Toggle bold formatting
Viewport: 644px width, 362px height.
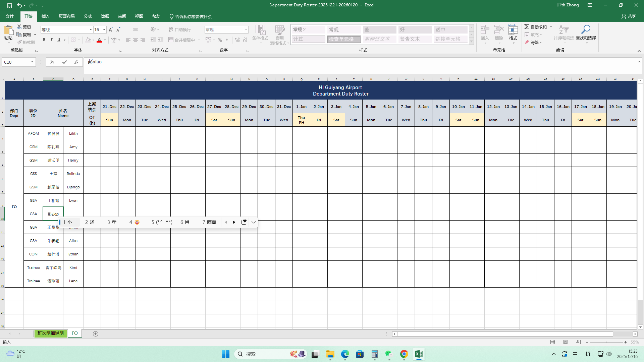pyautogui.click(x=44, y=40)
